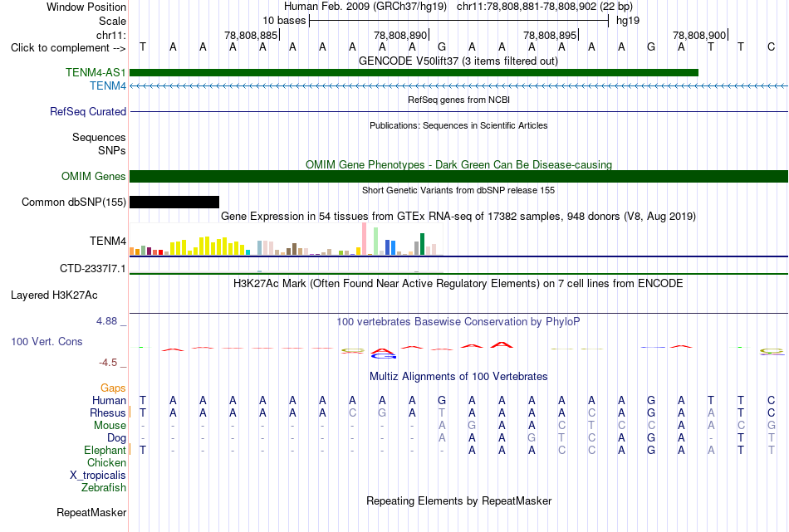Screen dimensions: 789x532
Task: Click the dark green OMIM Genes bar
Action: tap(458, 177)
